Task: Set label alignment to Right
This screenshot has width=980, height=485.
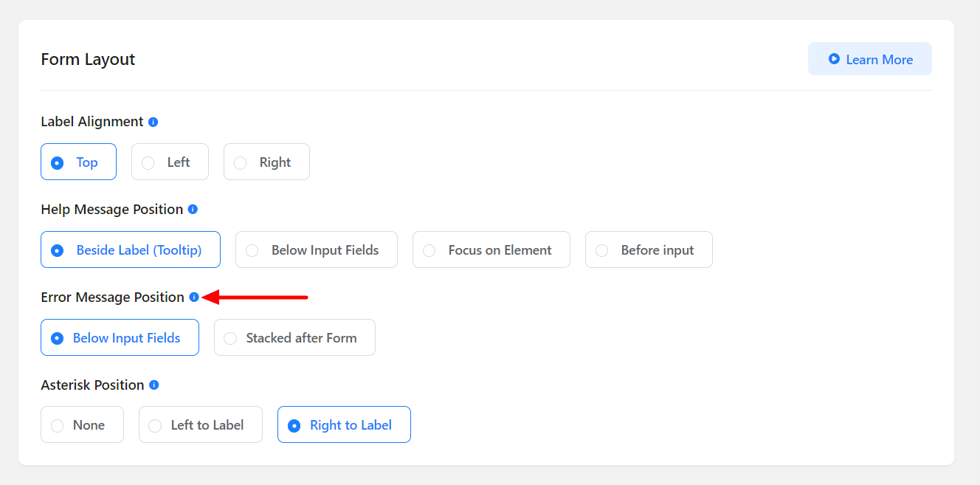Action: click(x=266, y=162)
